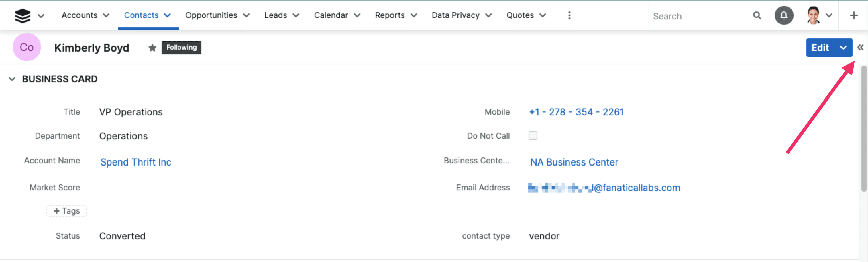Open the stacked-cube app launcher icon
This screenshot has width=868, height=262.
22,15
